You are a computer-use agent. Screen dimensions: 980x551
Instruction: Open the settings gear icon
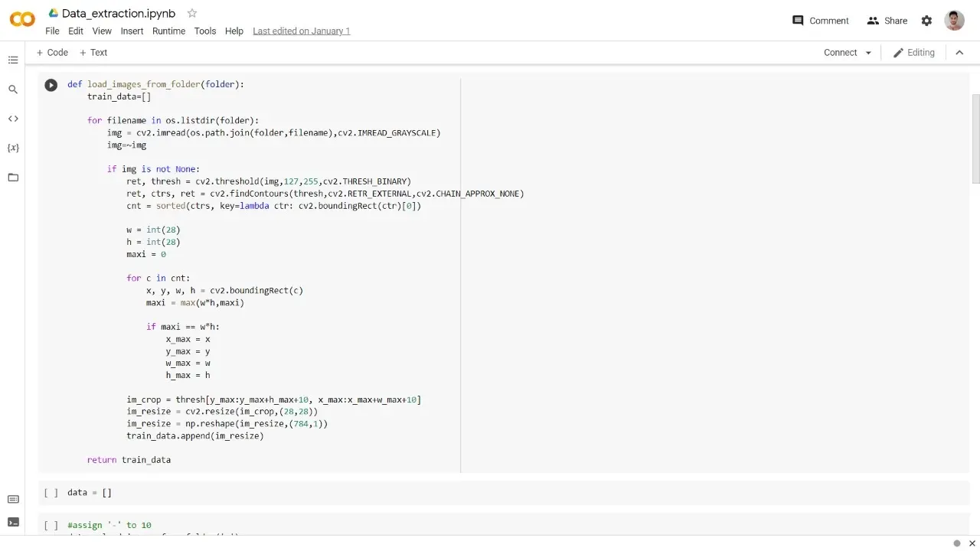coord(926,21)
